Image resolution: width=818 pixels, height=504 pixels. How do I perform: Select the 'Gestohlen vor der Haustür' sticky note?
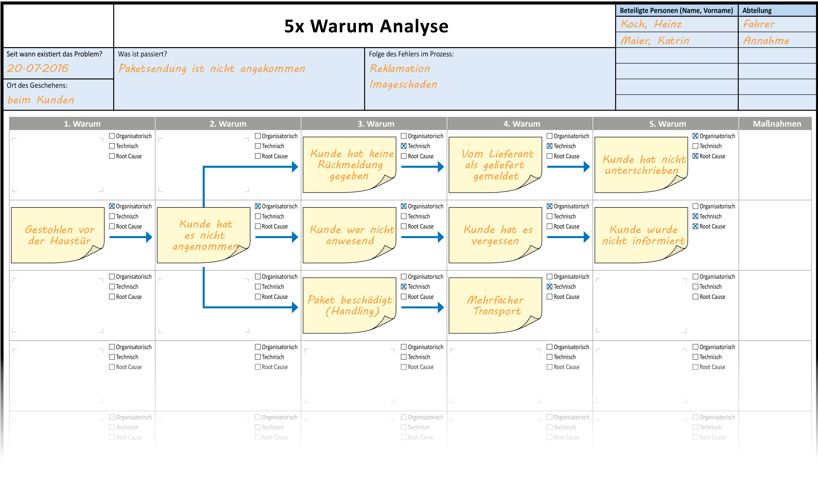58,235
